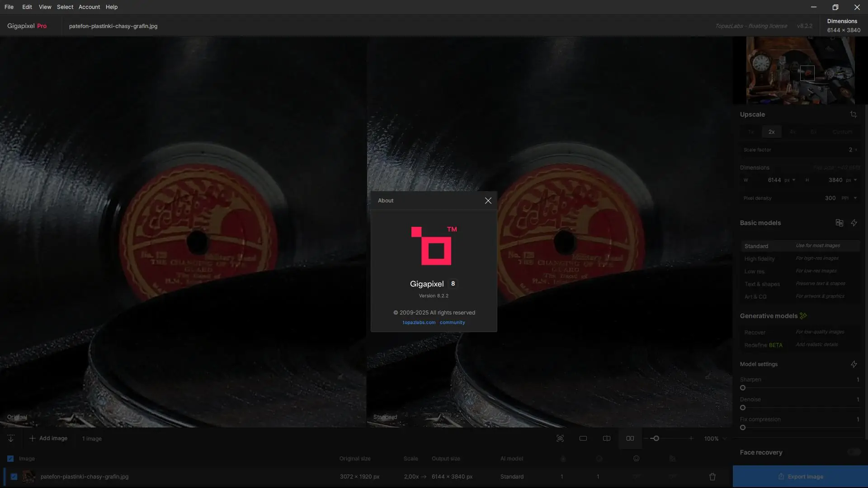Select side-by-side comparison view

tap(630, 438)
